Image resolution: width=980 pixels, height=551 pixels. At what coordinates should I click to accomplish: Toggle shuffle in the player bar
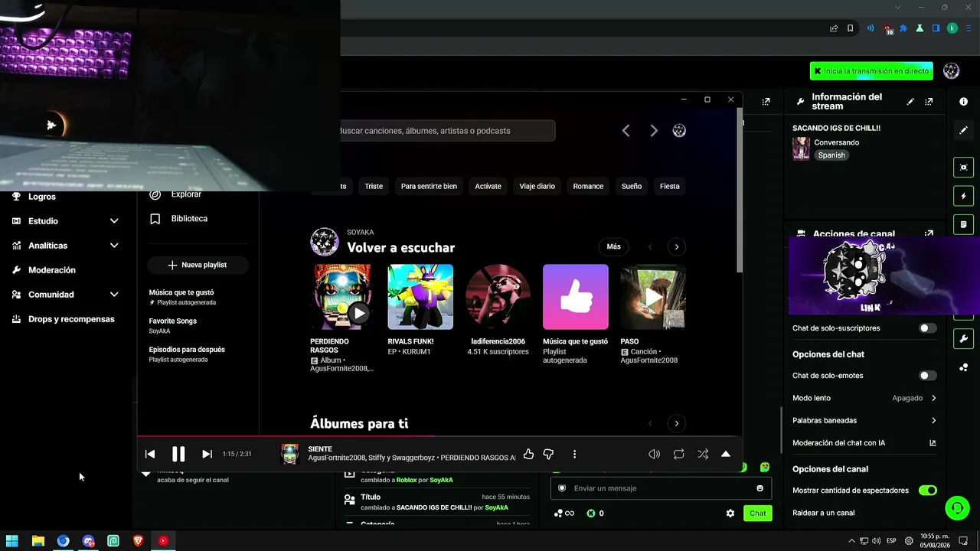pos(703,454)
